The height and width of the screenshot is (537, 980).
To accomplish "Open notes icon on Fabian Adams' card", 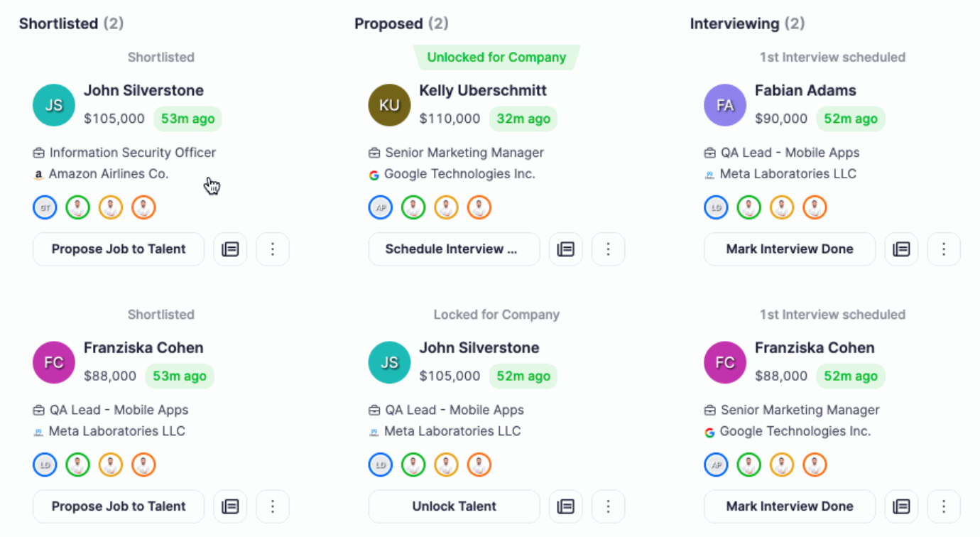I will [x=901, y=249].
